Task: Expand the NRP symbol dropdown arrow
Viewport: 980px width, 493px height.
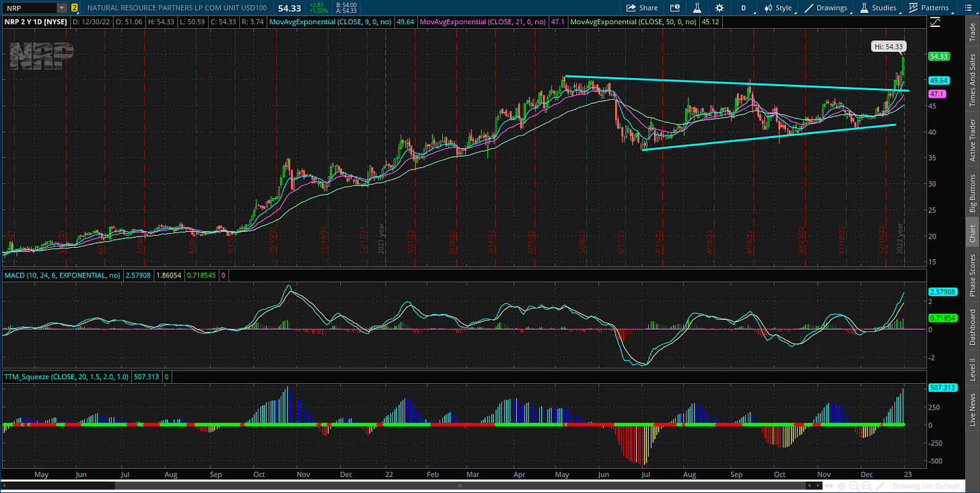Action: (x=62, y=8)
